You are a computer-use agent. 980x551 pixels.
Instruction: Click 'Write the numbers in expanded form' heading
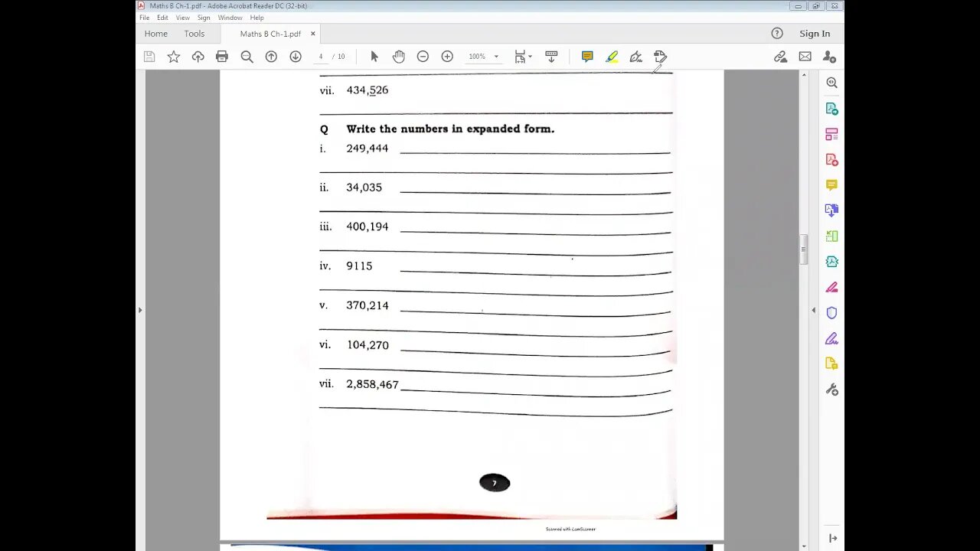coord(450,129)
